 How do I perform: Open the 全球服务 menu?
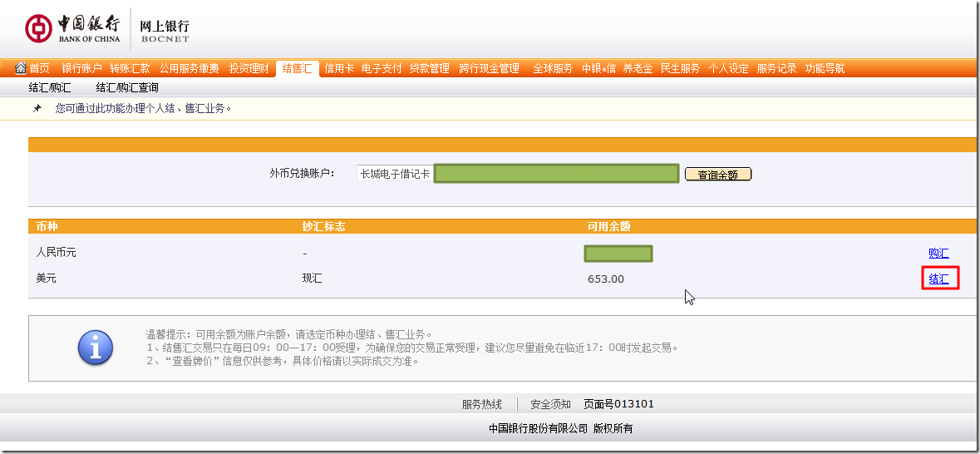(553, 69)
